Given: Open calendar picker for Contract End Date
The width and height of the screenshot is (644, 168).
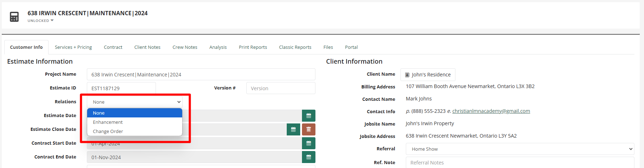Looking at the screenshot, I should (x=309, y=157).
